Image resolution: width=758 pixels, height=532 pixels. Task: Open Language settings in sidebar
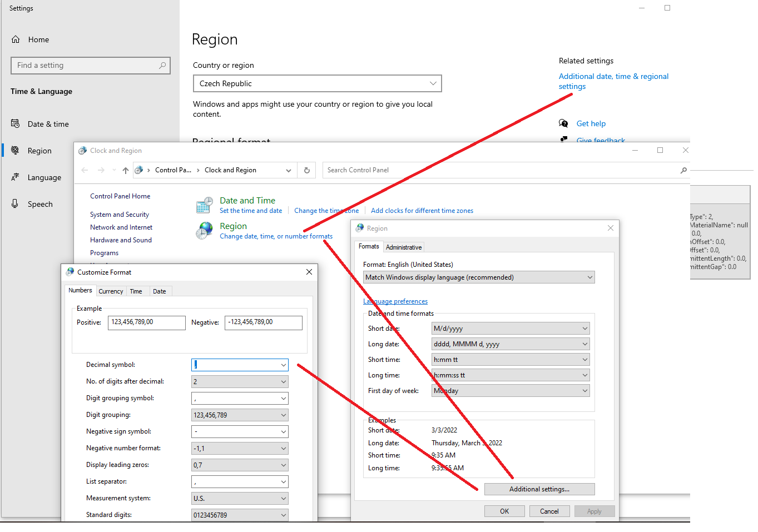(x=44, y=177)
